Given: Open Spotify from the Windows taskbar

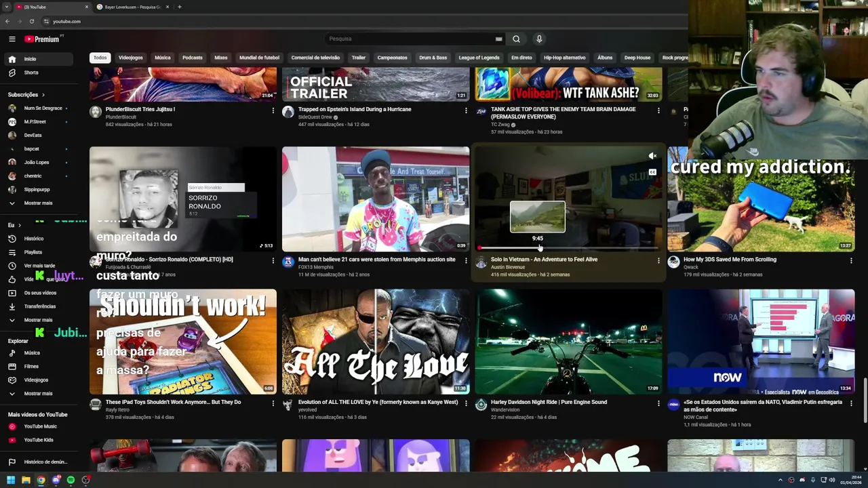Looking at the screenshot, I should tap(71, 480).
